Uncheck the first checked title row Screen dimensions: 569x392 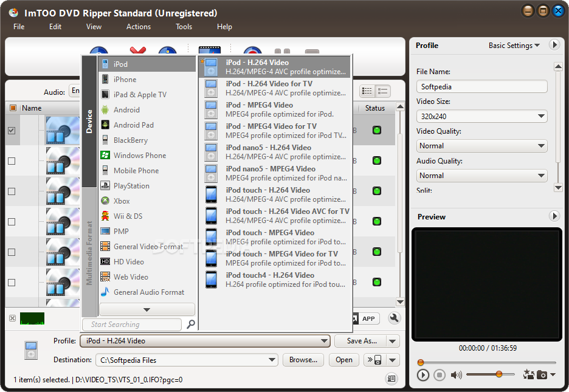[x=12, y=131]
